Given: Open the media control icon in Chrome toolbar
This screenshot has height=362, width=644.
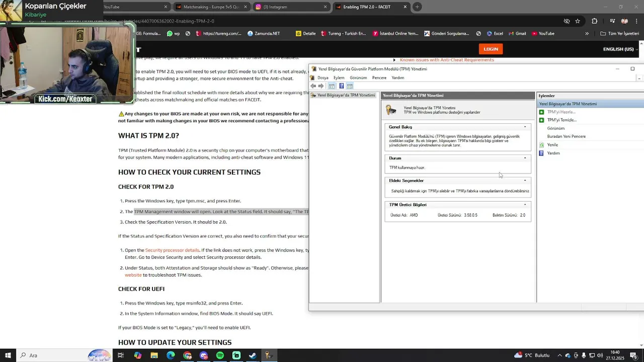Looking at the screenshot, I should pyautogui.click(x=612, y=21).
